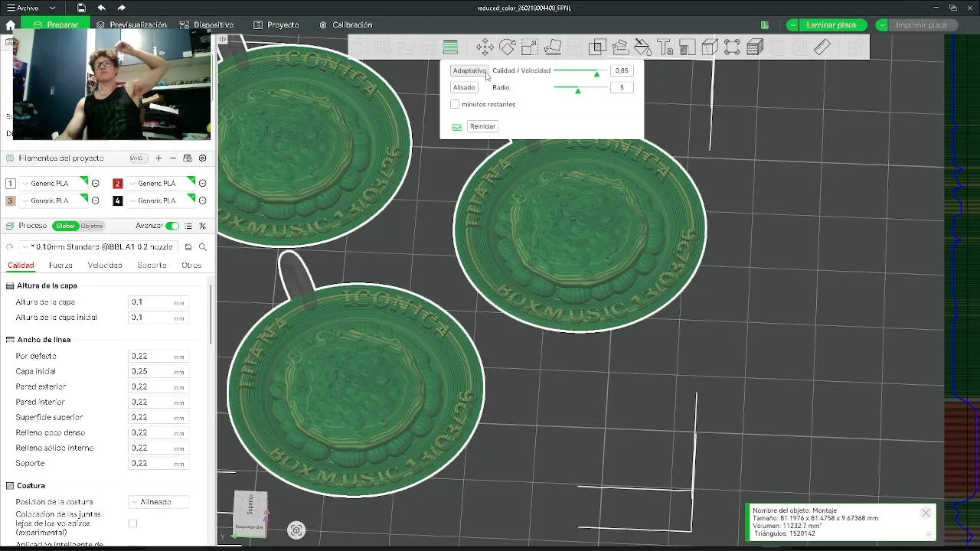Switch to the Proyecto tab
Screen dimensions: 980x551
(x=276, y=24)
